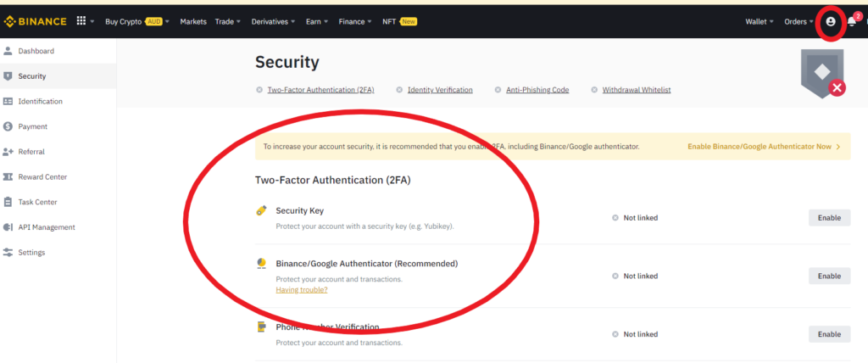Expand the Earn menu
The image size is (868, 363).
coord(317,21)
